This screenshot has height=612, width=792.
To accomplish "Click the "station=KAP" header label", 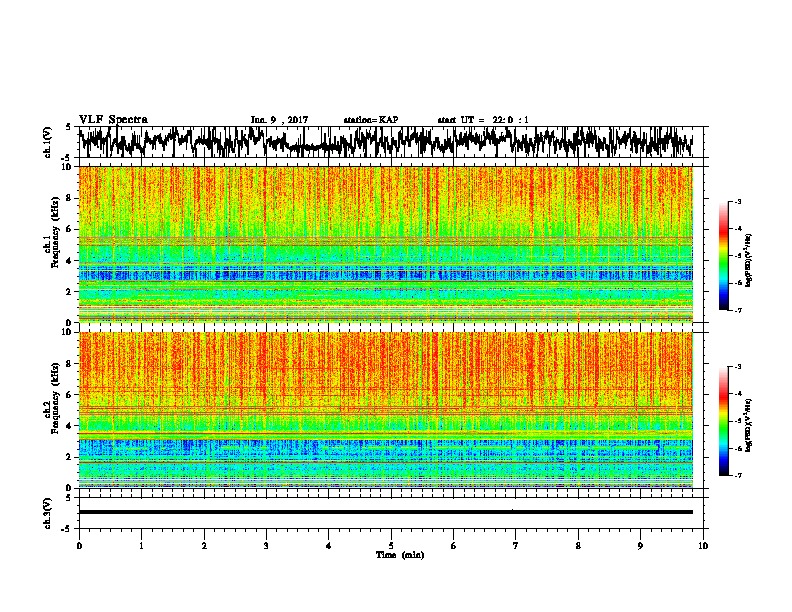I will pyautogui.click(x=371, y=120).
